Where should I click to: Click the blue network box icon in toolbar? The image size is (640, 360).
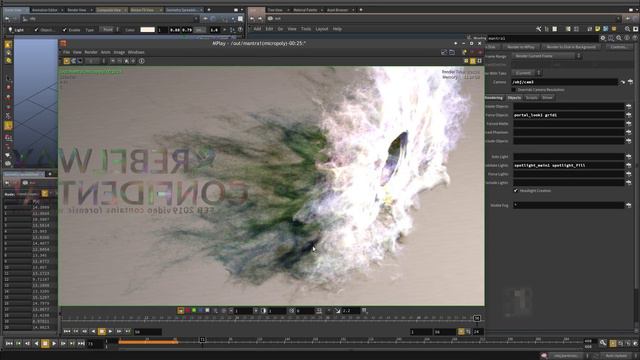click(x=606, y=29)
